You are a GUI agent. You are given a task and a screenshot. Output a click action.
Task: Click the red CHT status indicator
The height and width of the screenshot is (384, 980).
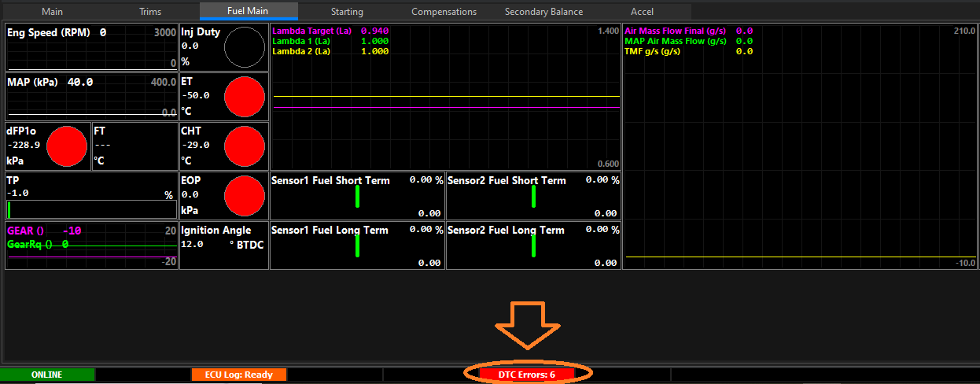coord(244,146)
